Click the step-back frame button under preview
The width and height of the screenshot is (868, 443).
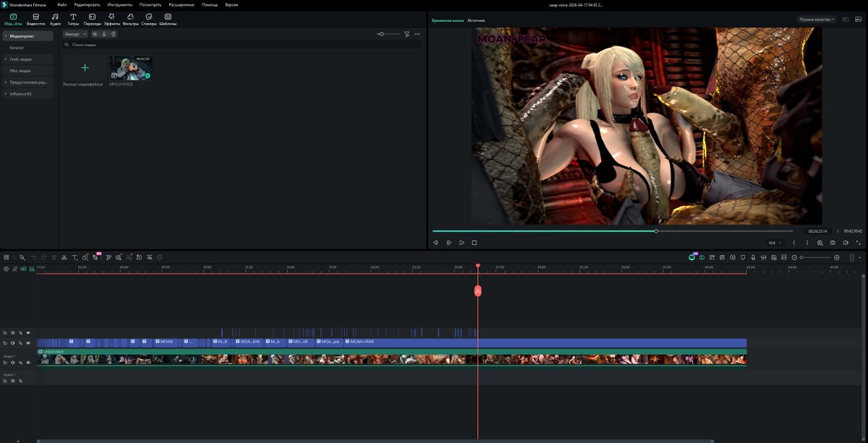[435, 243]
